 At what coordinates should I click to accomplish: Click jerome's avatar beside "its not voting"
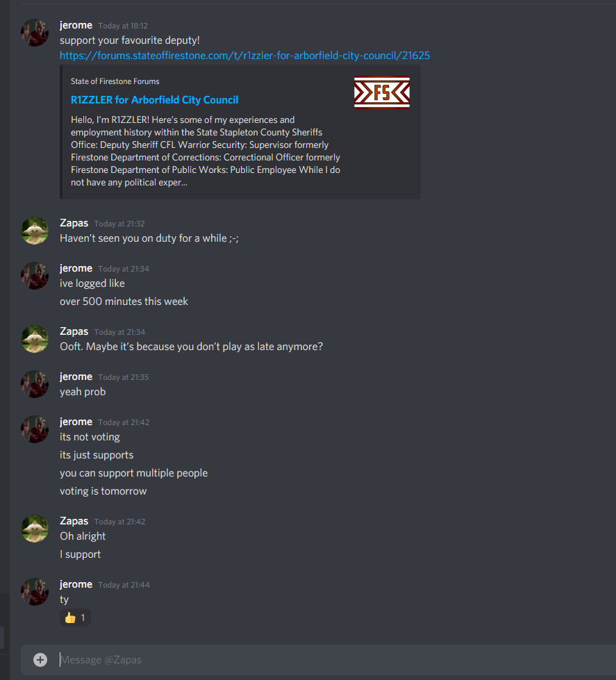[x=35, y=429]
